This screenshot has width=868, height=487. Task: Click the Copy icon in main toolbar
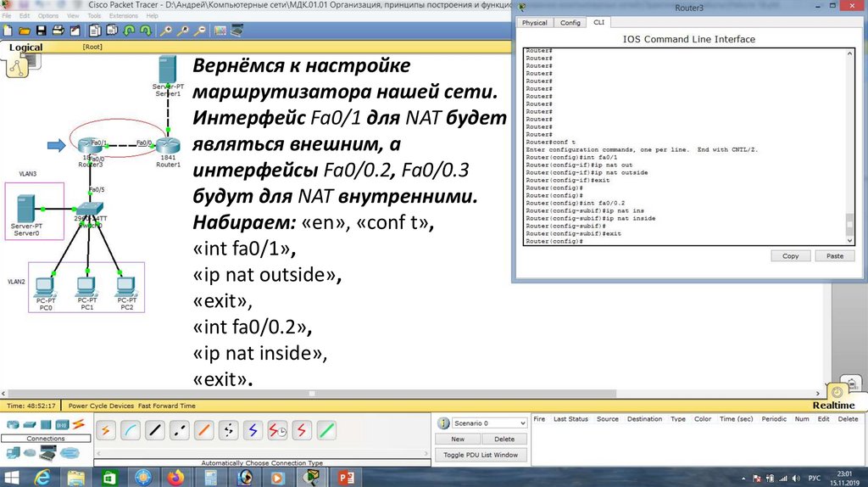[x=95, y=31]
